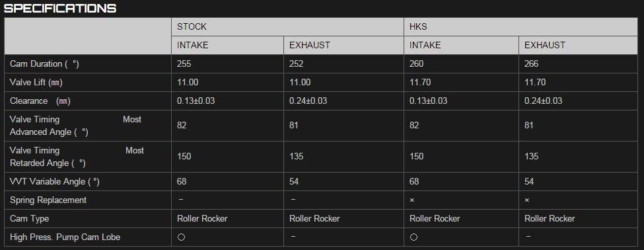Select STOCK intake most retarded angle 150

point(184,157)
